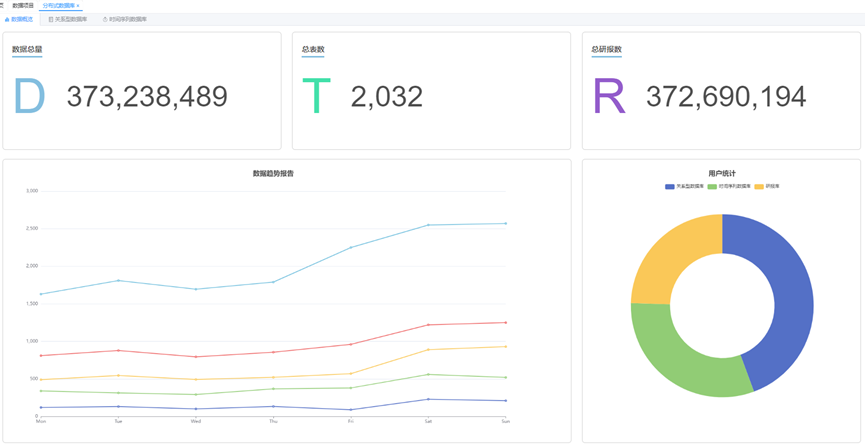Click the yellow line's Sat point
Image resolution: width=865 pixels, height=446 pixels.
click(428, 349)
